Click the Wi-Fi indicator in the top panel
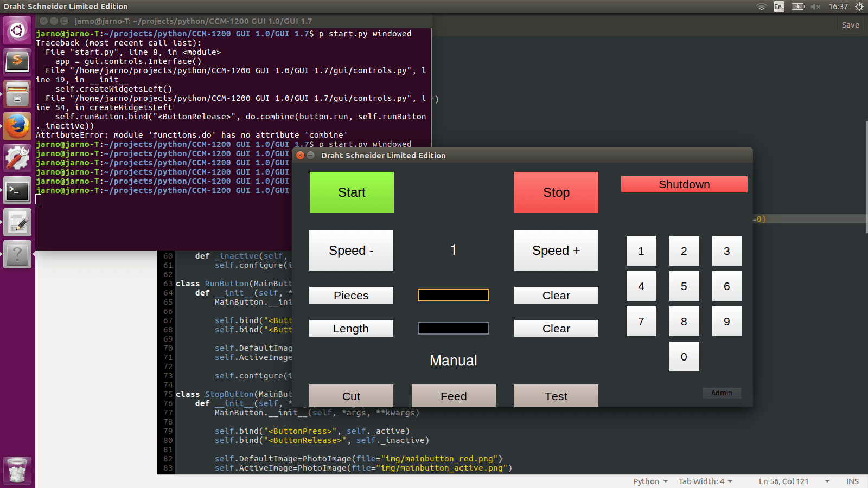Image resolution: width=868 pixels, height=488 pixels. [x=762, y=7]
